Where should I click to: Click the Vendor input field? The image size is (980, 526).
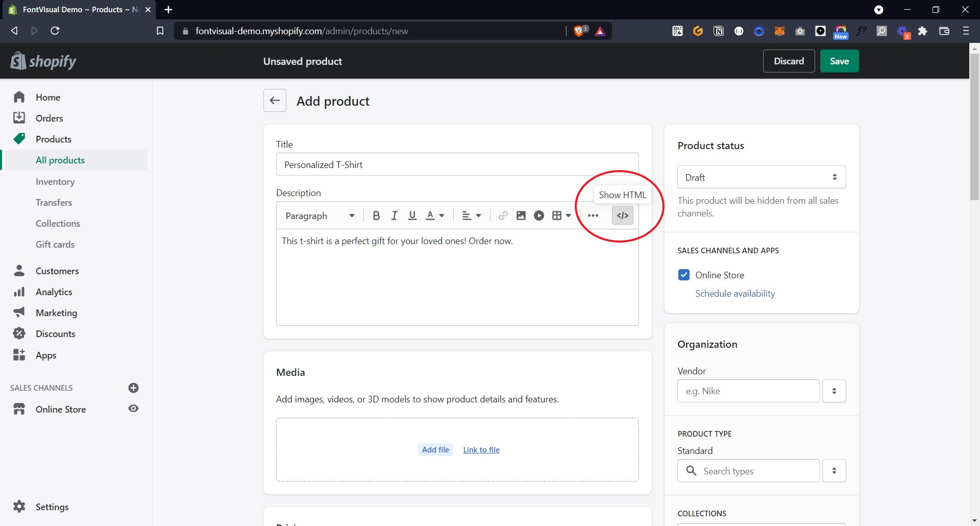(x=748, y=391)
